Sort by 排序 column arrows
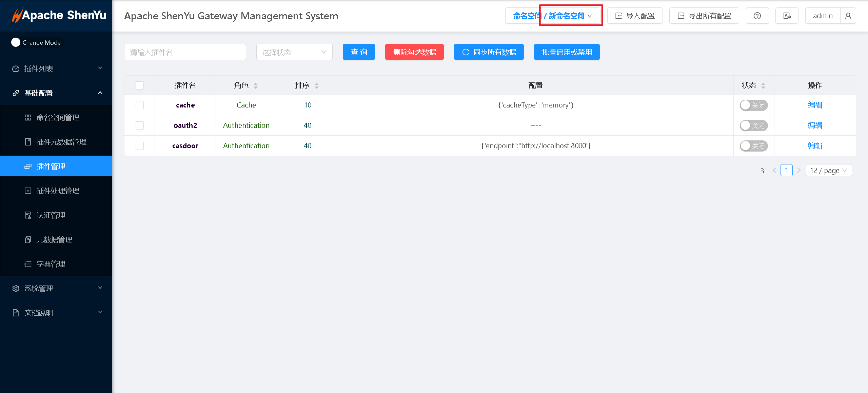This screenshot has height=393, width=868. pyautogui.click(x=317, y=85)
